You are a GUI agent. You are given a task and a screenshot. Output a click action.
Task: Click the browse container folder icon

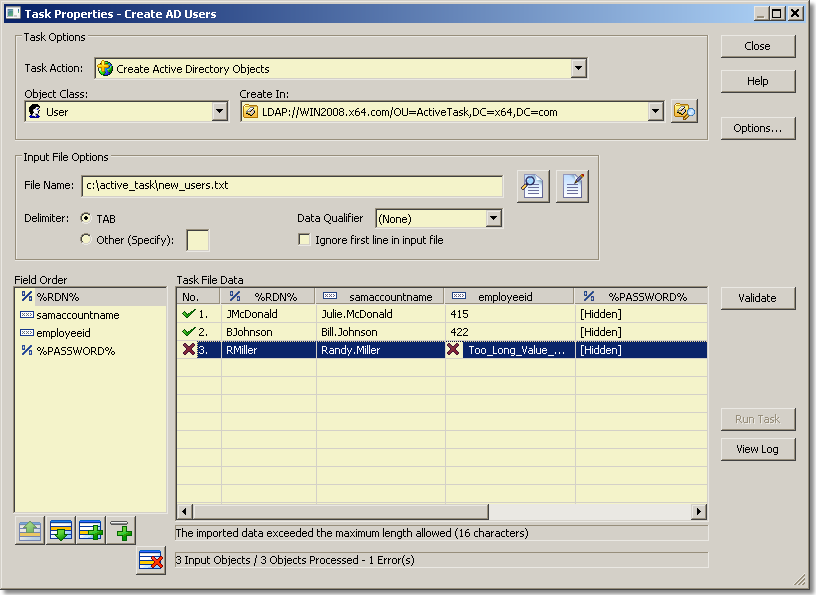click(x=684, y=112)
